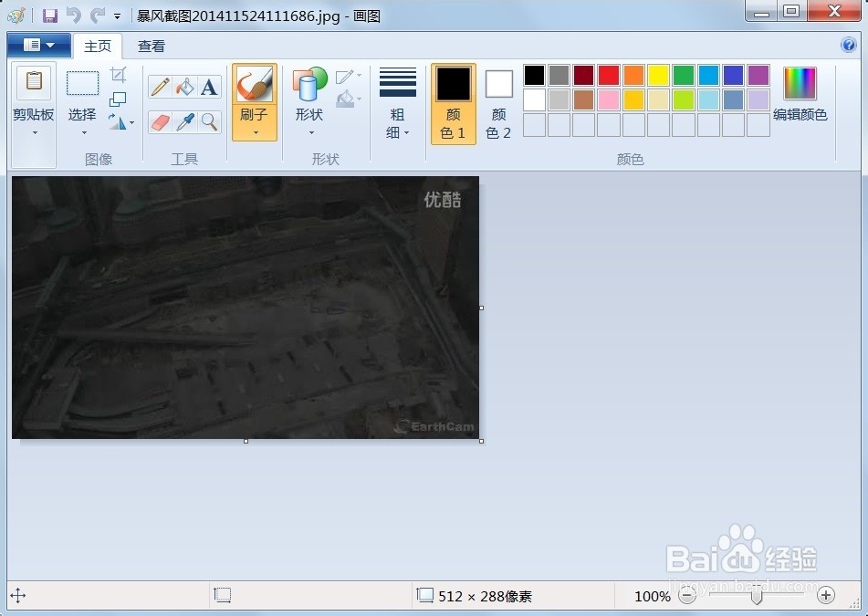This screenshot has height=616, width=868.
Task: Click the canvas bottom-right resize handle
Action: coord(482,441)
